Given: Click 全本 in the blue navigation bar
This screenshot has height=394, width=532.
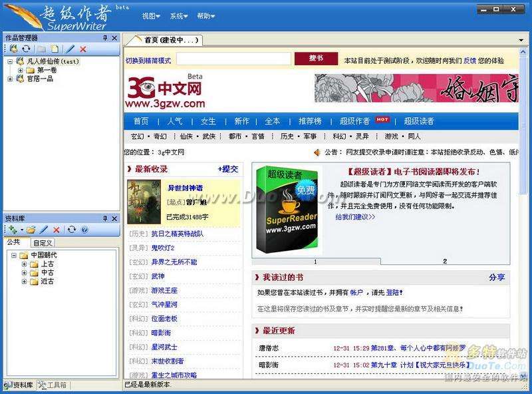Looking at the screenshot, I should 273,121.
